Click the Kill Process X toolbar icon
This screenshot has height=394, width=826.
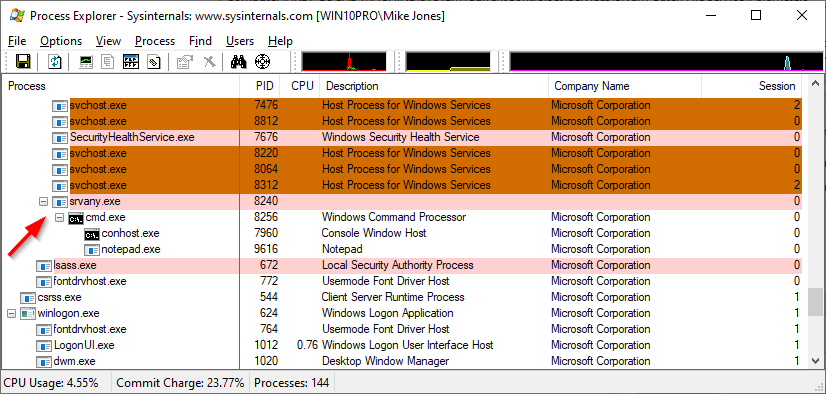pyautogui.click(x=209, y=62)
